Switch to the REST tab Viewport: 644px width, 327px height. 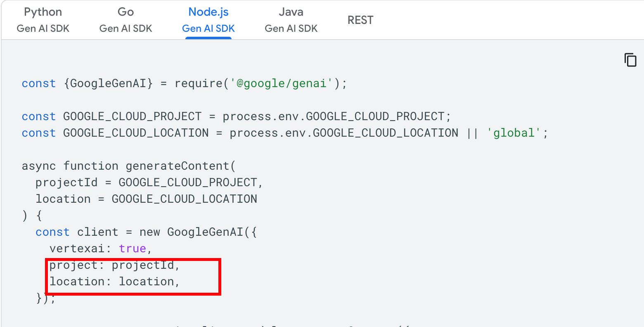coord(360,20)
